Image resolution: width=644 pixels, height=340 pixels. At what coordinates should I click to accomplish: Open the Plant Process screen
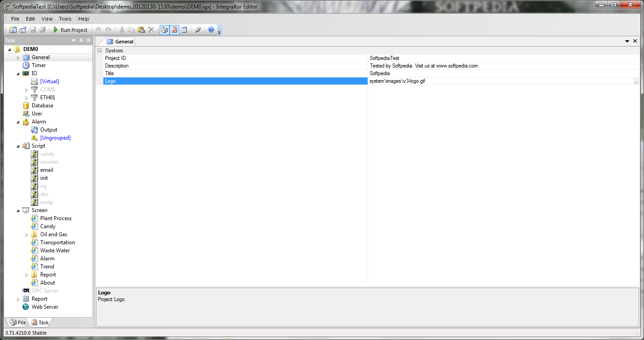click(56, 218)
